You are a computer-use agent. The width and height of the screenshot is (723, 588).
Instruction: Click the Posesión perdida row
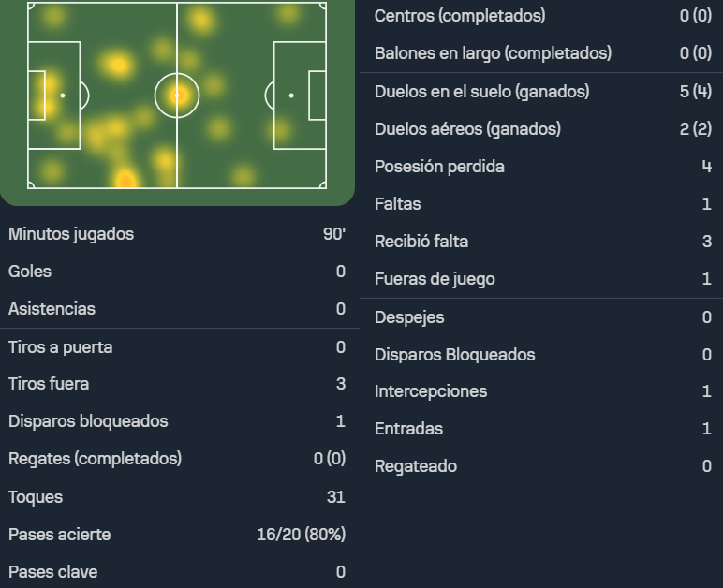tap(542, 167)
